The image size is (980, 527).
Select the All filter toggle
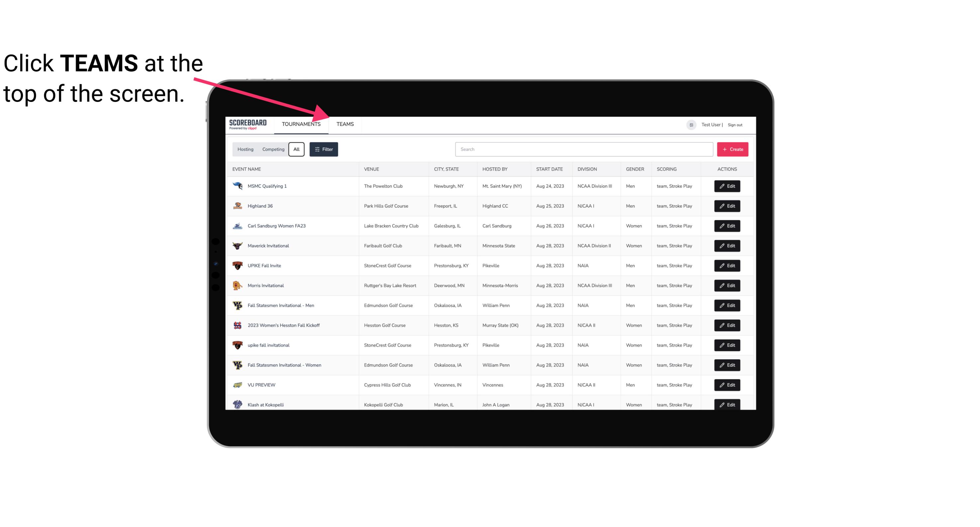pyautogui.click(x=296, y=149)
